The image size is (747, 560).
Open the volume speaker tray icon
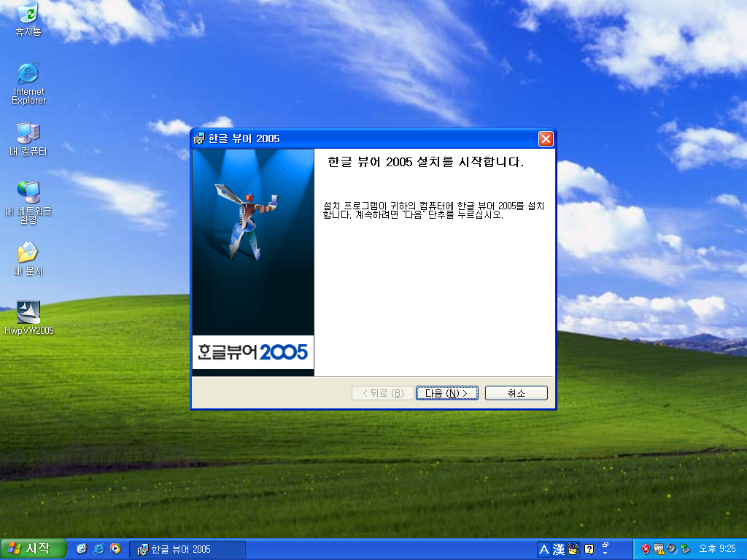click(x=672, y=549)
